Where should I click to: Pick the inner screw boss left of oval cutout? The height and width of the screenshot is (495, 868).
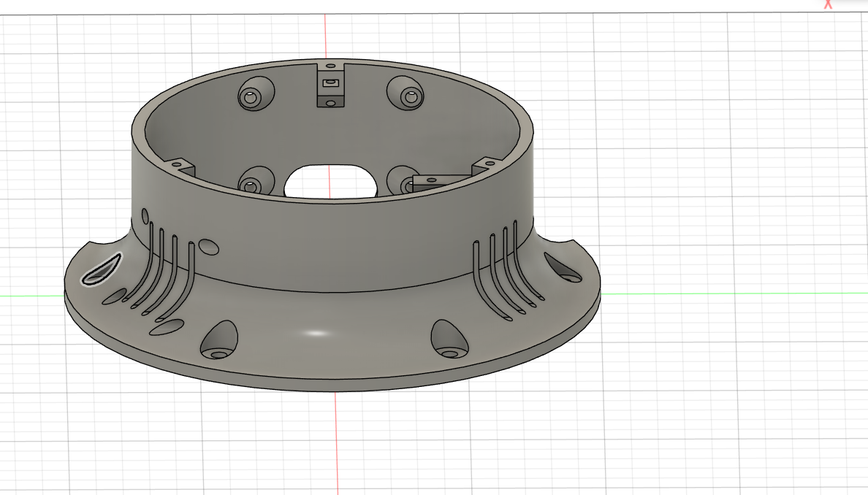[x=256, y=181]
